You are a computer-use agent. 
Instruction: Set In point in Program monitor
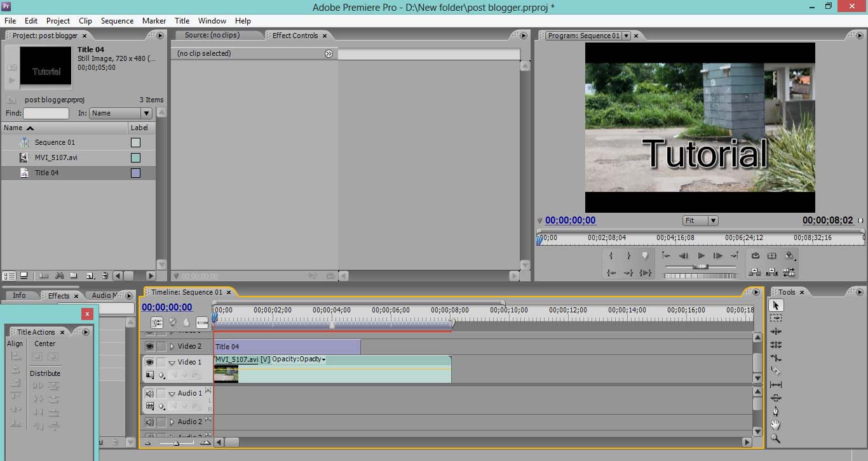(611, 255)
